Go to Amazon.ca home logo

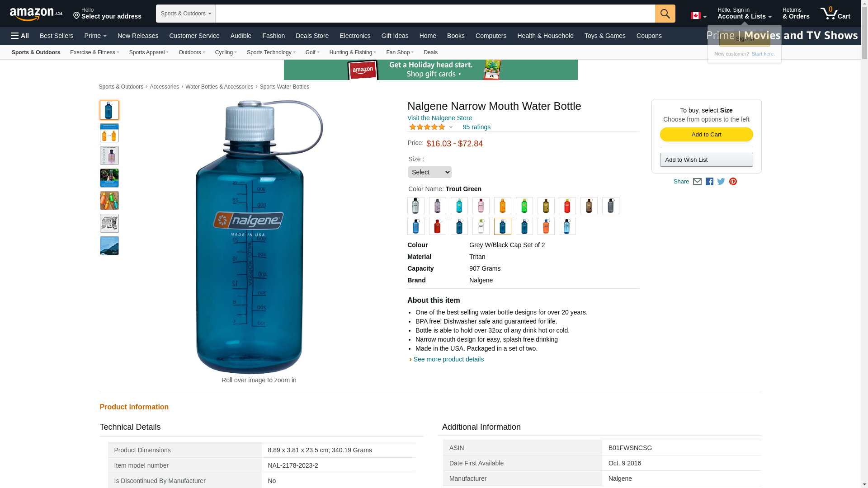tap(36, 14)
